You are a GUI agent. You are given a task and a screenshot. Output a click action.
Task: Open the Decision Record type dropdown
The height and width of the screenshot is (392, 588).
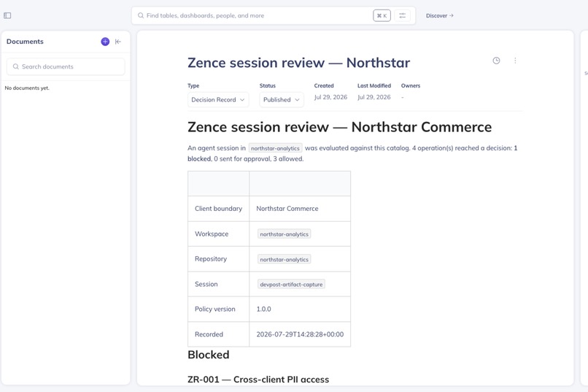pyautogui.click(x=218, y=100)
